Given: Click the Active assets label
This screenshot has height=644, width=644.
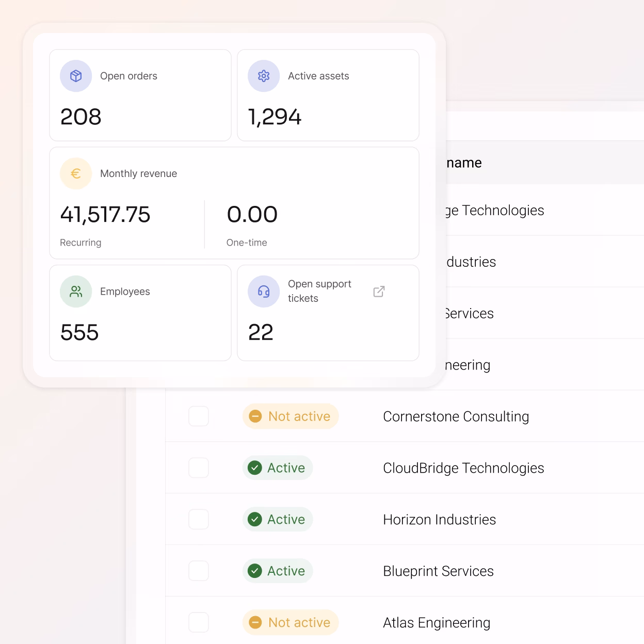Looking at the screenshot, I should pyautogui.click(x=318, y=76).
